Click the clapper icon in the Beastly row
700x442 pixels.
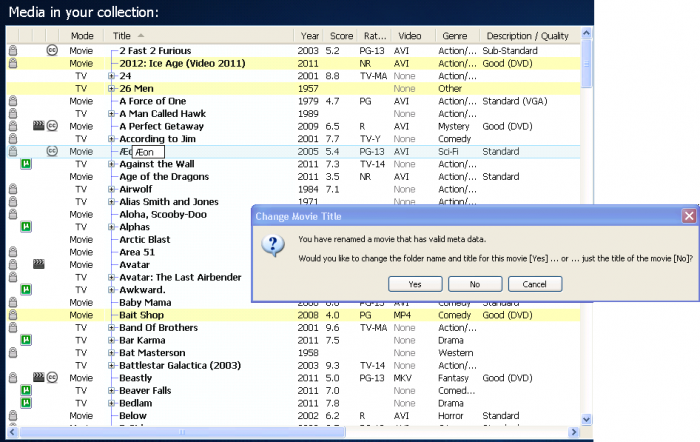click(39, 378)
